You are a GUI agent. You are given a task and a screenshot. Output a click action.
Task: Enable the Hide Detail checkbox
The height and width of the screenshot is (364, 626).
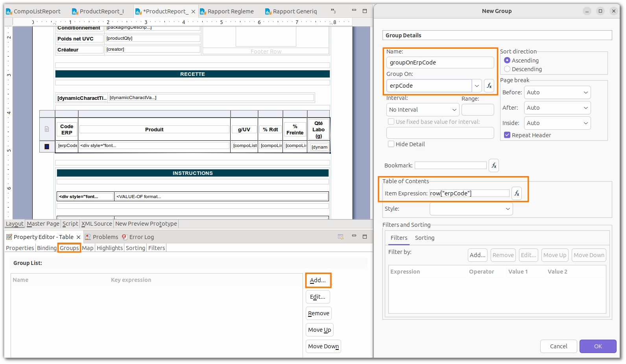pos(391,144)
